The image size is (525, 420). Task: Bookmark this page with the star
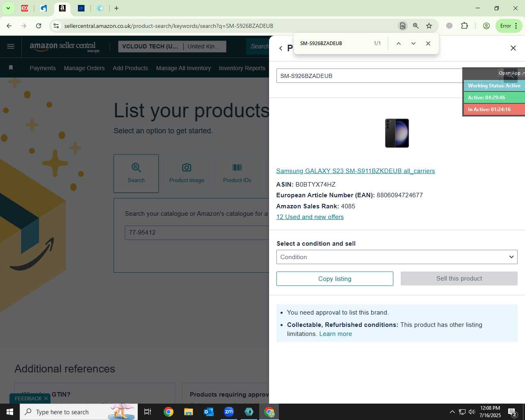click(429, 26)
